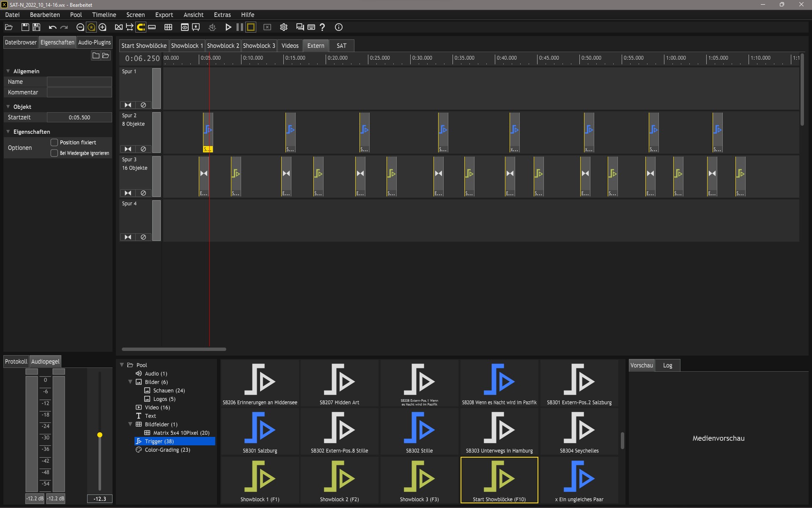Redo the last undone action
The image size is (812, 508).
click(64, 27)
